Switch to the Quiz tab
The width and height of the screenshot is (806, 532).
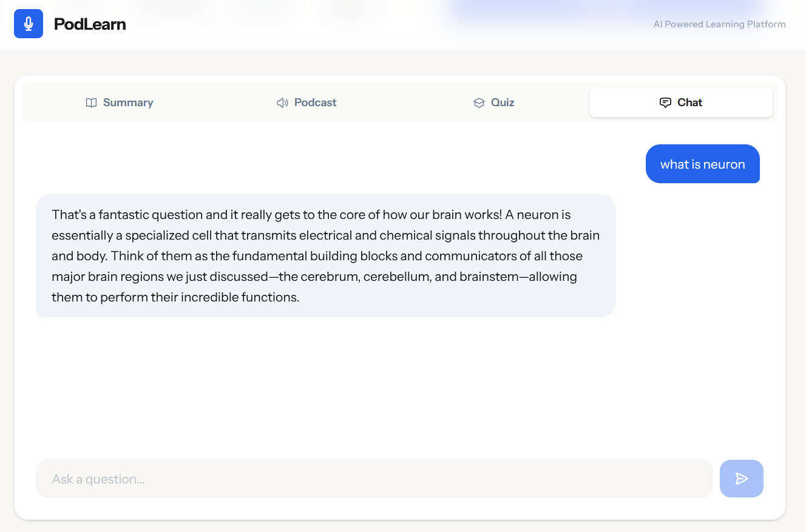493,103
